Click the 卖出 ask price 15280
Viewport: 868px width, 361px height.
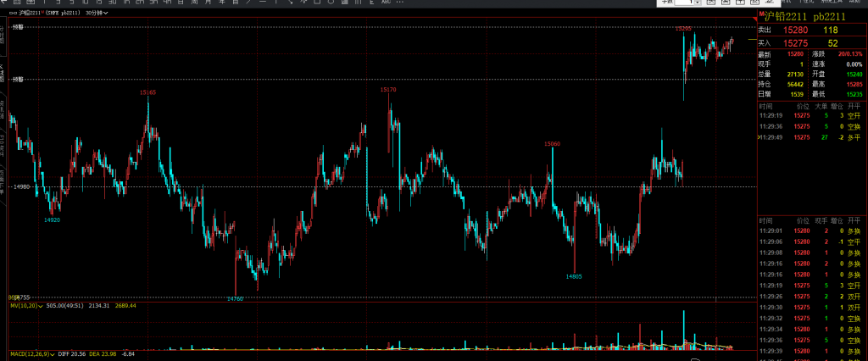point(794,30)
